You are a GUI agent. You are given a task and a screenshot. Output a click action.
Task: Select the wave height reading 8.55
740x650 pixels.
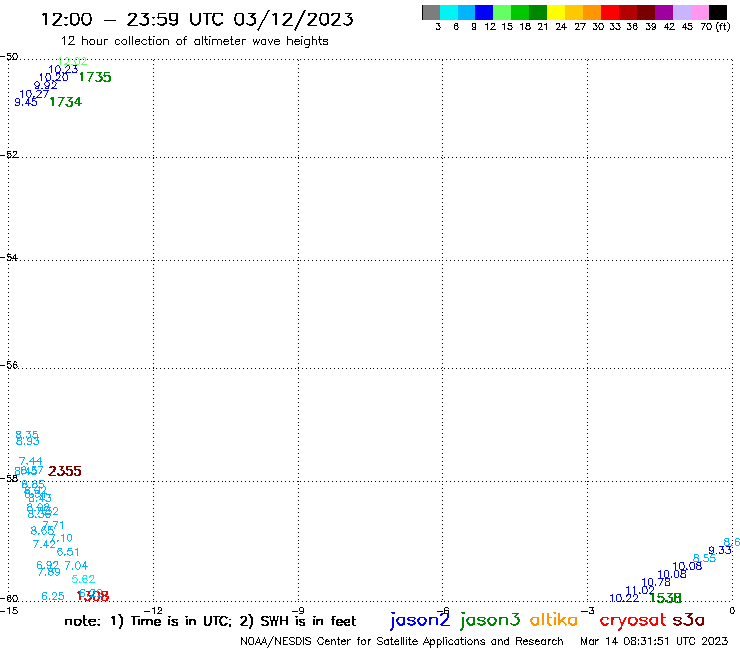click(x=704, y=558)
